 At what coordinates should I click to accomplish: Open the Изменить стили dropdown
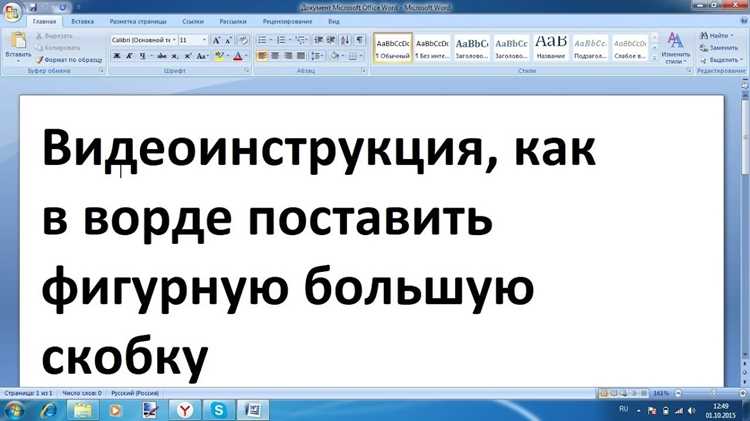[x=675, y=48]
